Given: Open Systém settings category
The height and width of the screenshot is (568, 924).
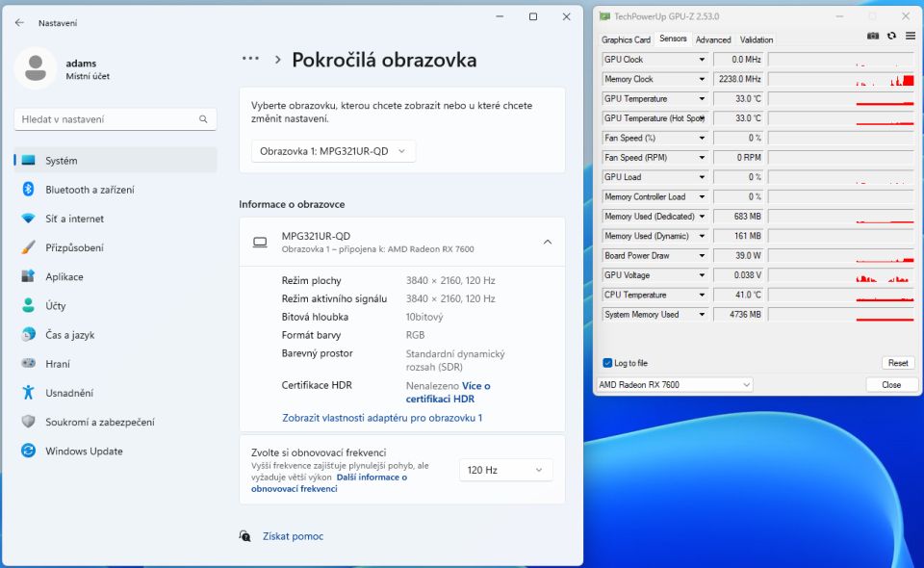Looking at the screenshot, I should 115,160.
